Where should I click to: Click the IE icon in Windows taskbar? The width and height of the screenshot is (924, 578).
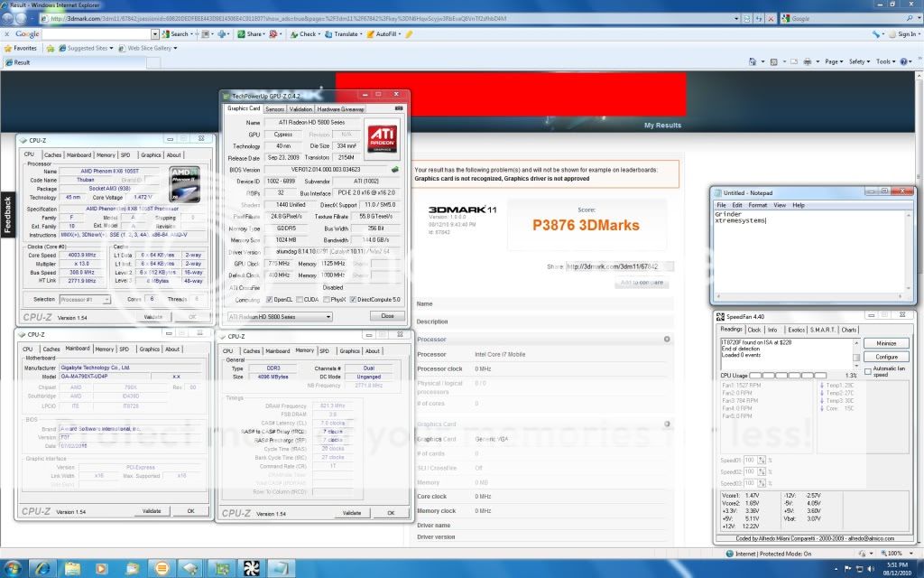(42, 568)
